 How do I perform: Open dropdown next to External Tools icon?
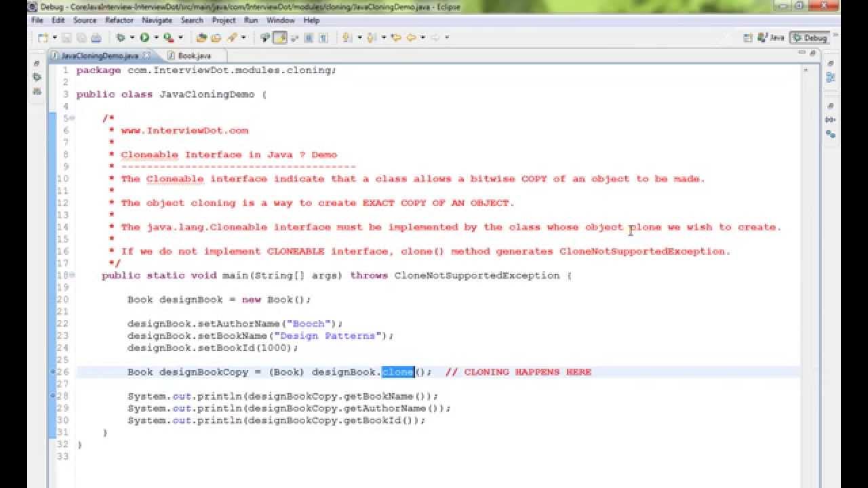coord(180,38)
